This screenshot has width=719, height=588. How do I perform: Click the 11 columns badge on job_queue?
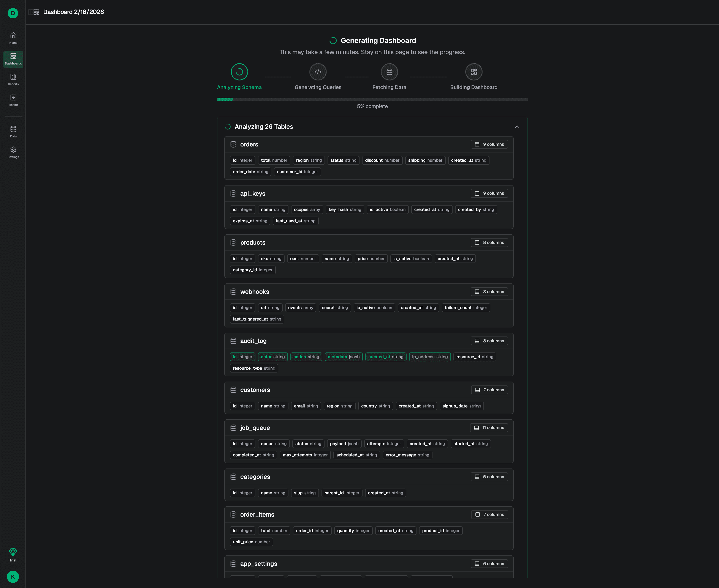click(x=489, y=428)
